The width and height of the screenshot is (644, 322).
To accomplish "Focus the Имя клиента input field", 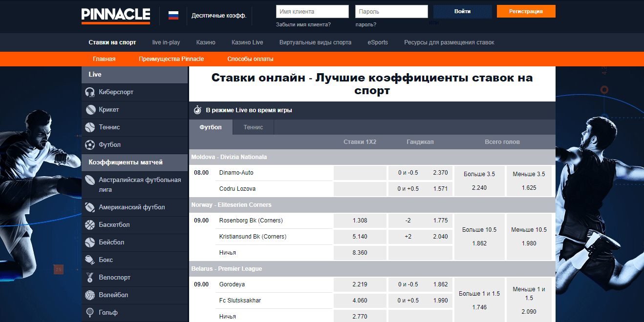I will click(x=312, y=11).
